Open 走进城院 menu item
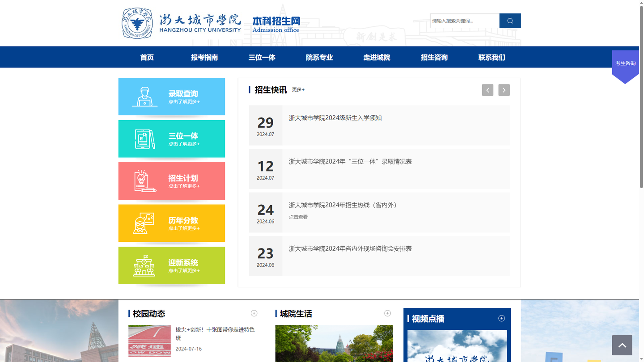This screenshot has height=362, width=644. pyautogui.click(x=377, y=57)
